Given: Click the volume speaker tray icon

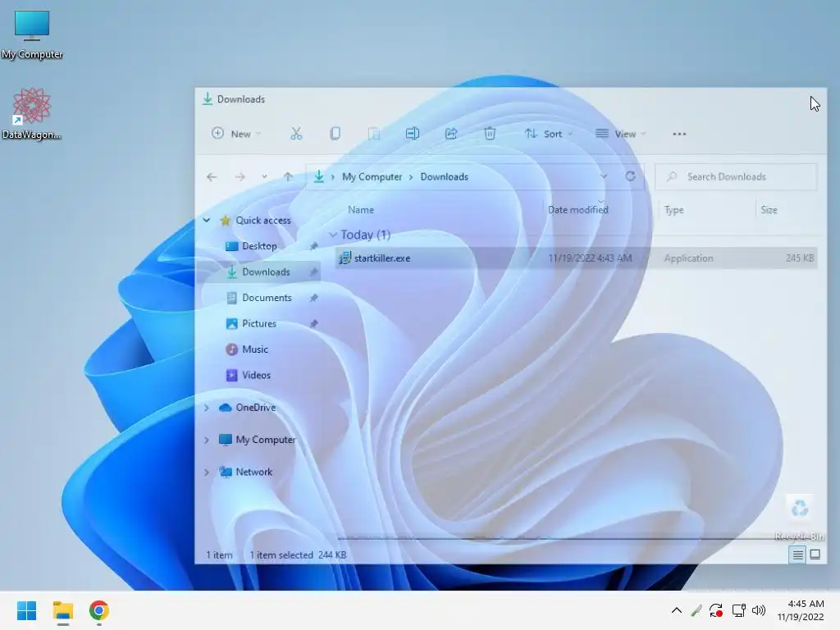Looking at the screenshot, I should coord(759,610).
